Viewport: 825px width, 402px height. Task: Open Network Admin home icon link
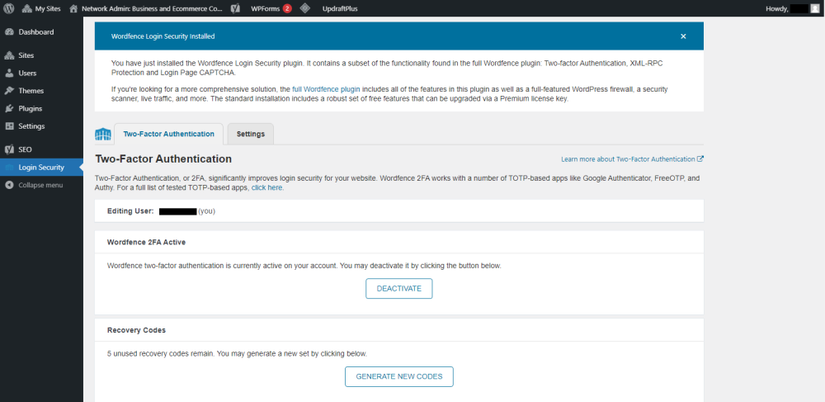(x=74, y=8)
